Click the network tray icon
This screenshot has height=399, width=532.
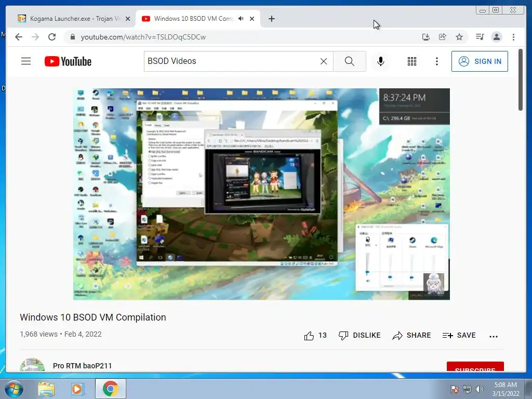(x=467, y=389)
